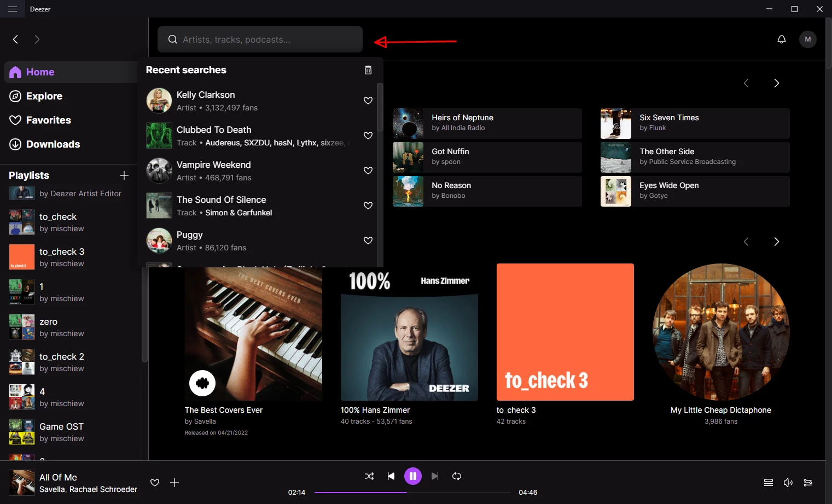Open the orange to_check 3 playlist card
The image size is (832, 504).
[x=565, y=332]
